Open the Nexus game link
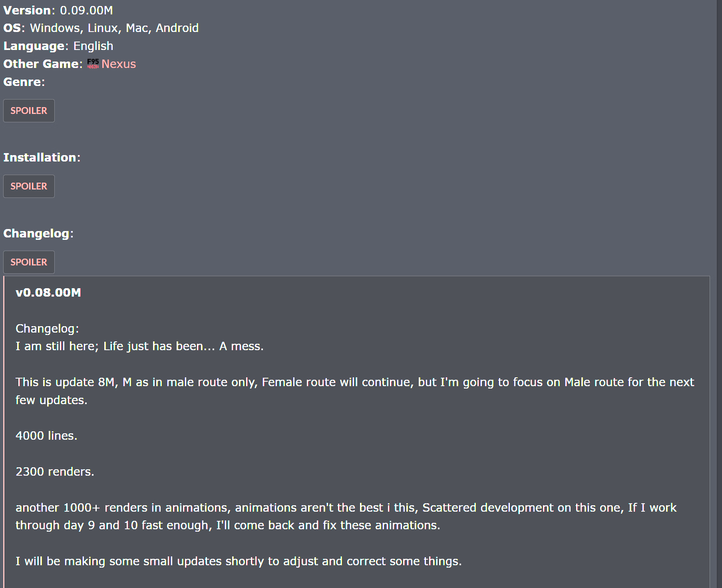The height and width of the screenshot is (588, 722). [x=119, y=64]
